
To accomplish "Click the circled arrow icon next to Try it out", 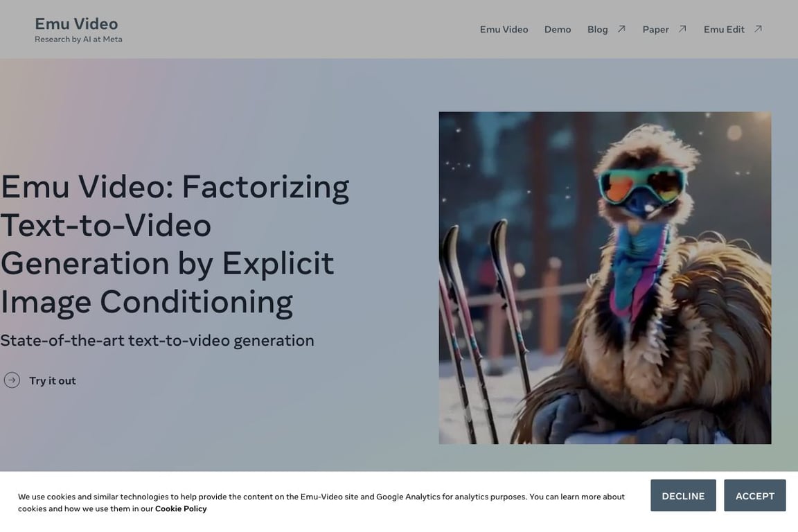I will (12, 380).
